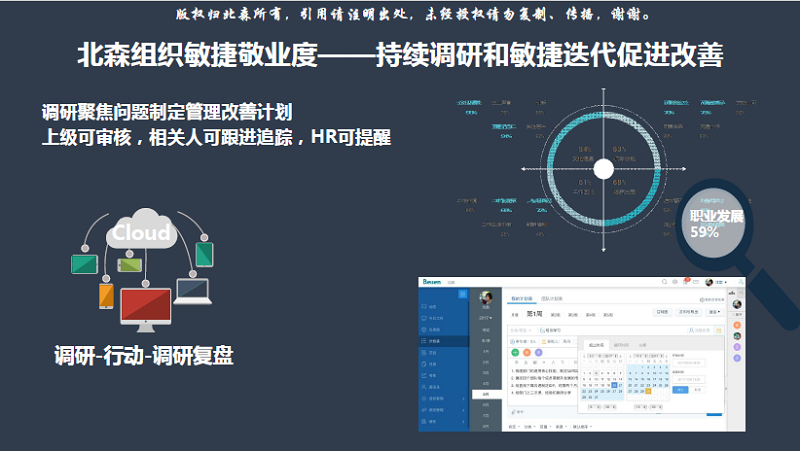Click the orange contact circle in the right strip
This screenshot has width=800, height=451.
pos(737,325)
